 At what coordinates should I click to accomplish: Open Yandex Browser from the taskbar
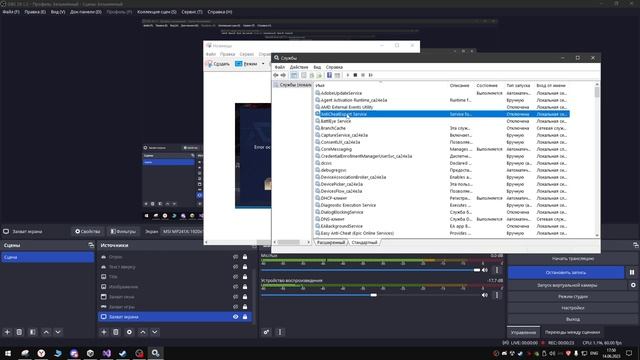click(x=41, y=353)
